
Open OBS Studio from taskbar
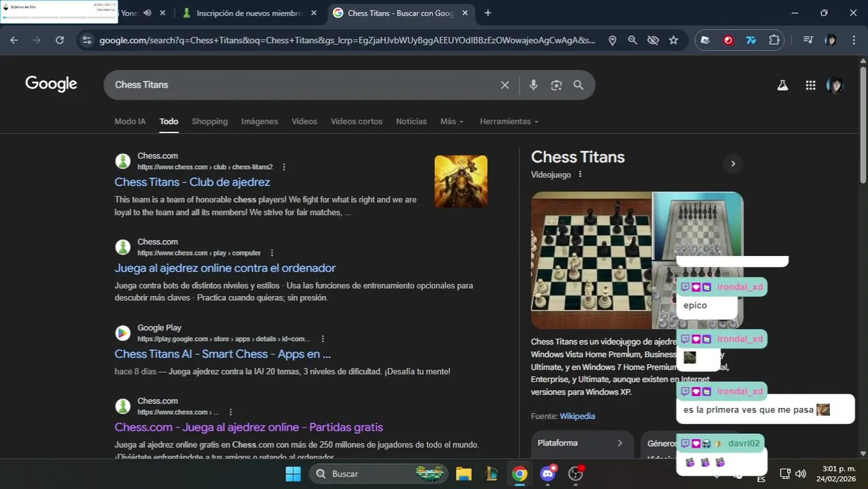tap(576, 473)
